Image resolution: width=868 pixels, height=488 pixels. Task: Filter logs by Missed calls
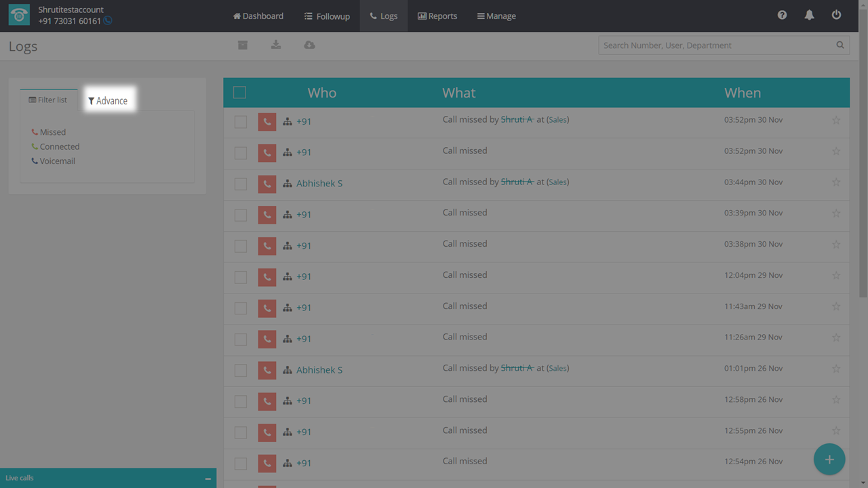pos(52,132)
